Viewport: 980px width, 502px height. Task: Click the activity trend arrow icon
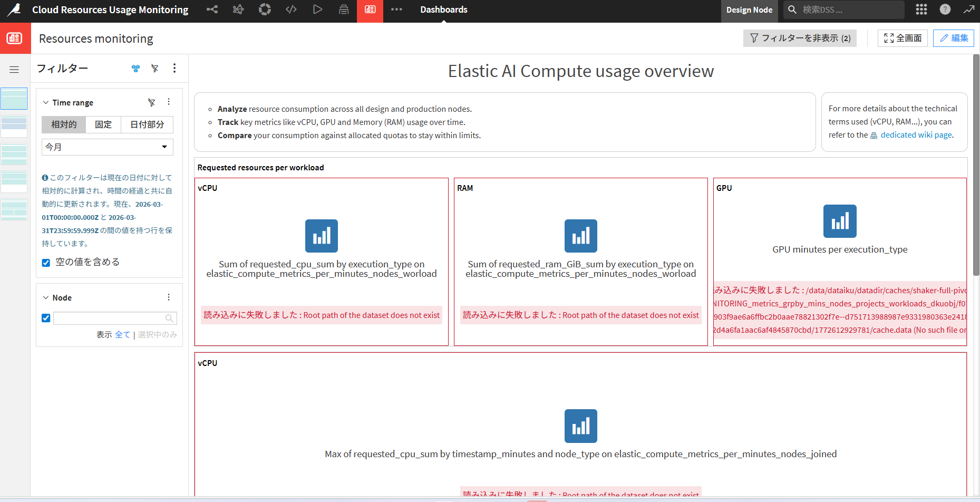point(969,9)
